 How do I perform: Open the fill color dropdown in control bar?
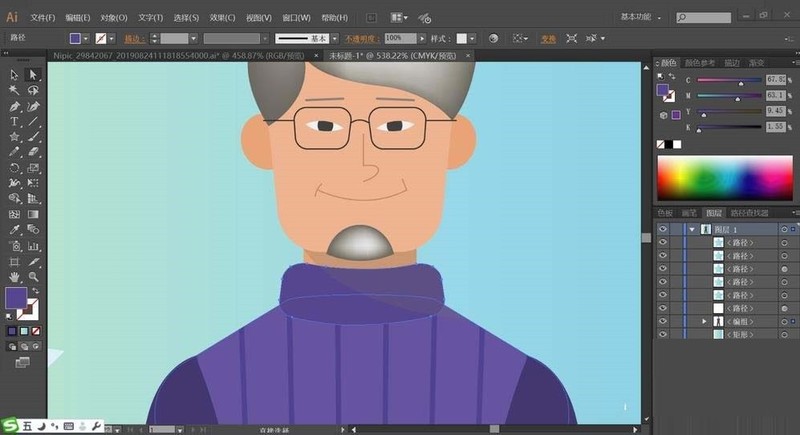[86, 38]
